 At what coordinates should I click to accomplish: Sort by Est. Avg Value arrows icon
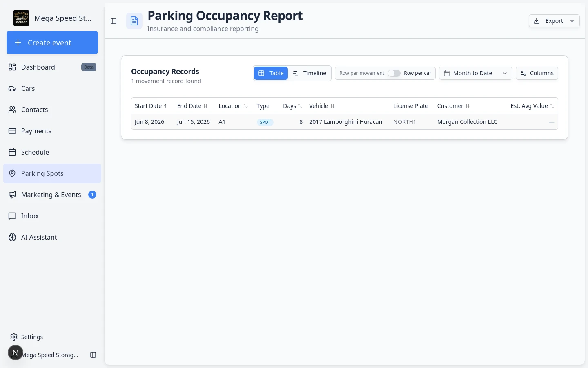pyautogui.click(x=552, y=106)
